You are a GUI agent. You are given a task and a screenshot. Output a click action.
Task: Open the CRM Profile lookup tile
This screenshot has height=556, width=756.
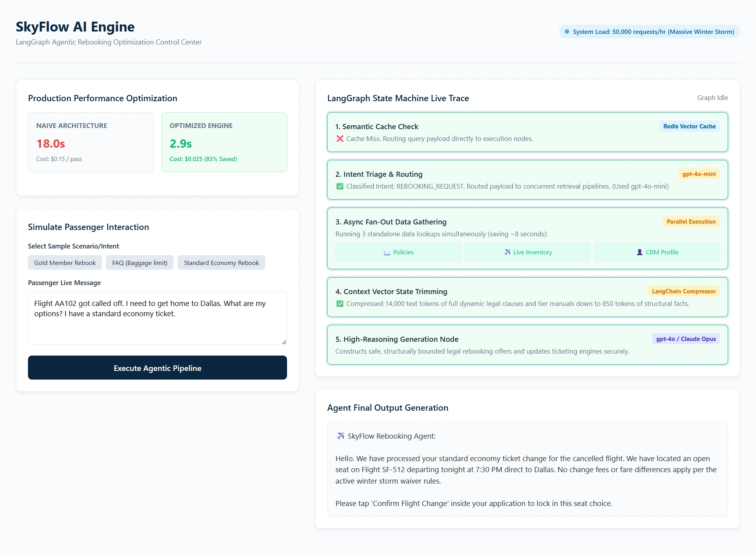point(657,252)
